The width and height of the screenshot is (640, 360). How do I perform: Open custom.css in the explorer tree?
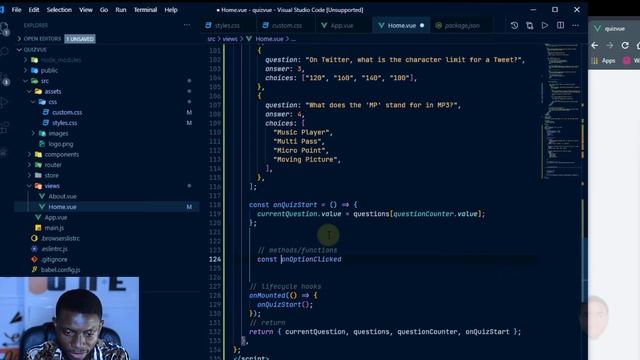click(x=67, y=112)
